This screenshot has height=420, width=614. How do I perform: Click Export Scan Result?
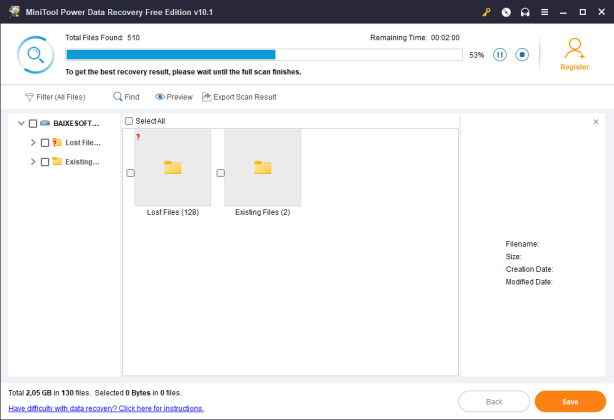[x=239, y=97]
